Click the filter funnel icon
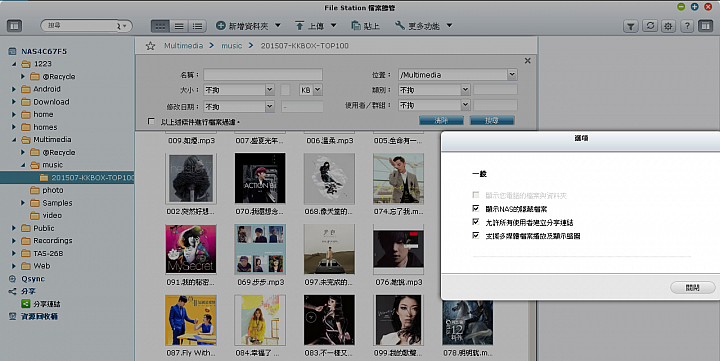This screenshot has width=720, height=361. tap(631, 26)
